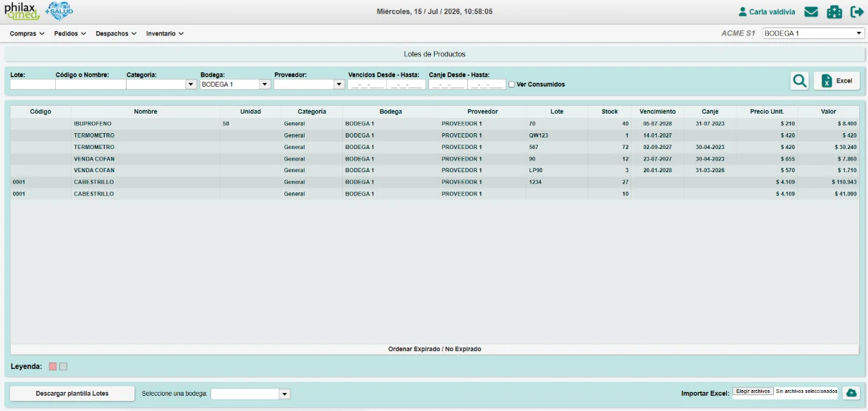Open the Despachos menu
868x411 pixels.
[116, 33]
